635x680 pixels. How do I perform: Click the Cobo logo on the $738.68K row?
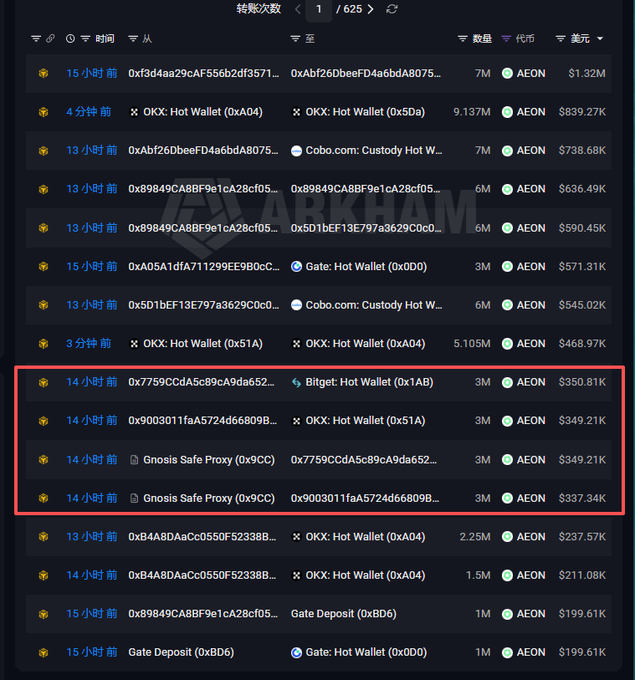click(296, 151)
